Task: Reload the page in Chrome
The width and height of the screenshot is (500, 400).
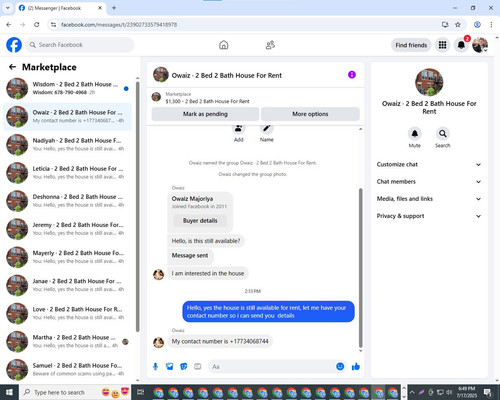Action: tap(37, 25)
